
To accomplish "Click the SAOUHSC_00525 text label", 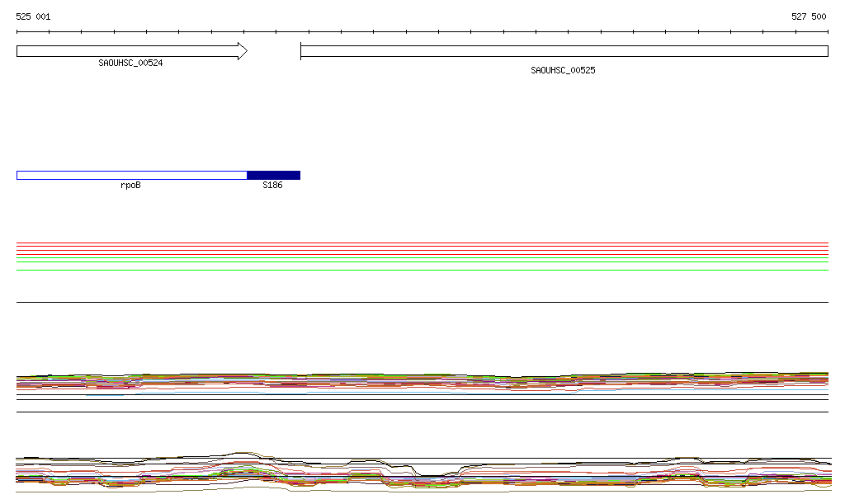I will tap(563, 70).
